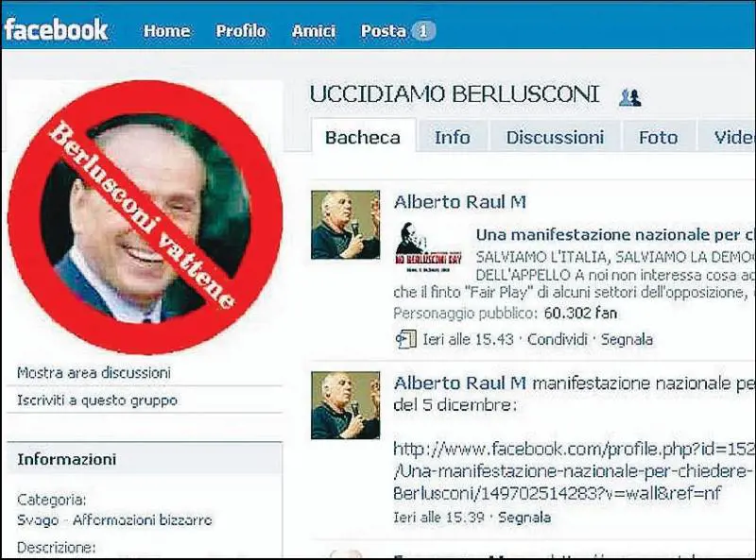This screenshot has width=756, height=560.
Task: Click Mostra area discussioni link
Action: click(x=94, y=372)
